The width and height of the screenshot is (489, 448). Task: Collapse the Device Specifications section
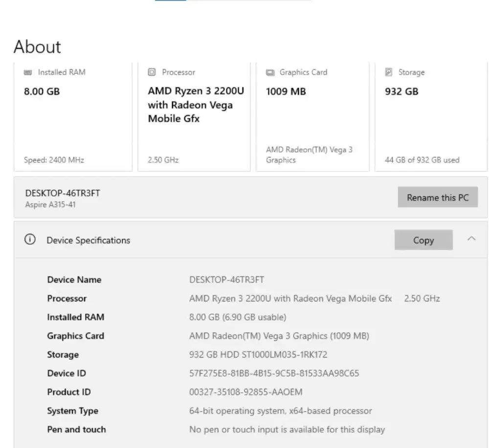(471, 239)
